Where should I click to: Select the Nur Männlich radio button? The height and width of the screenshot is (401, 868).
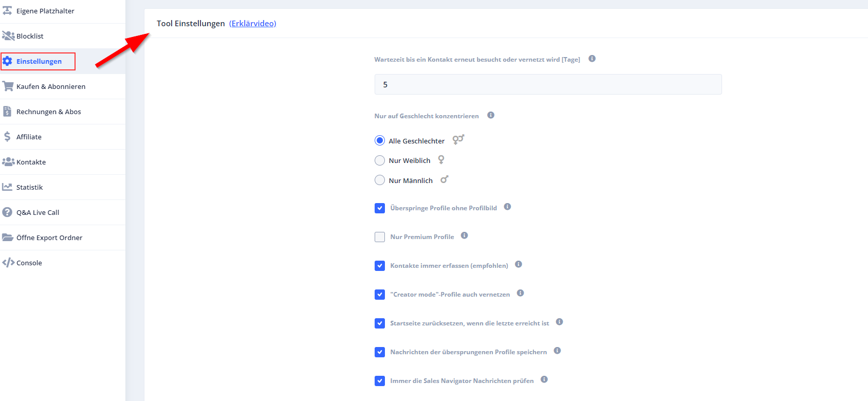[380, 180]
